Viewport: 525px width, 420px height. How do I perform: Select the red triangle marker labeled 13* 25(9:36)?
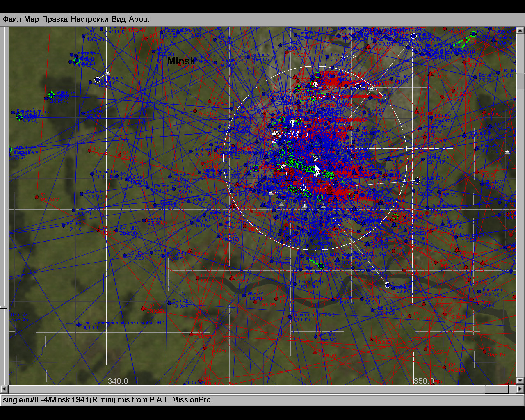coord(143,308)
